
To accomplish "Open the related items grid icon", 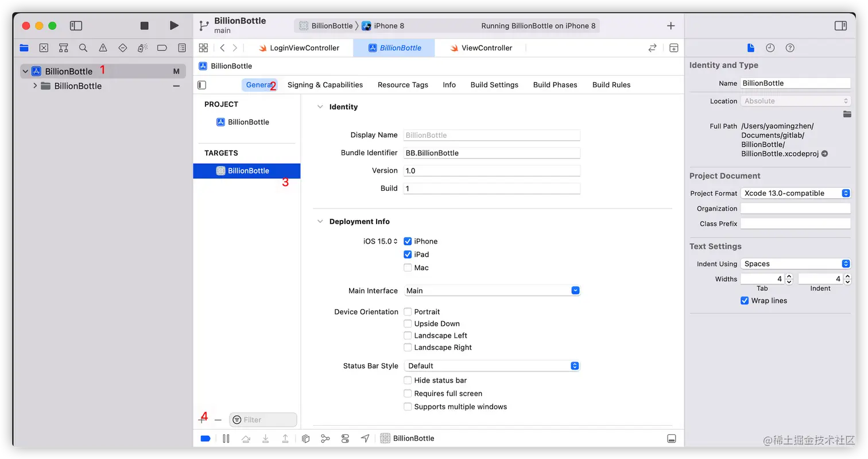I will click(203, 48).
